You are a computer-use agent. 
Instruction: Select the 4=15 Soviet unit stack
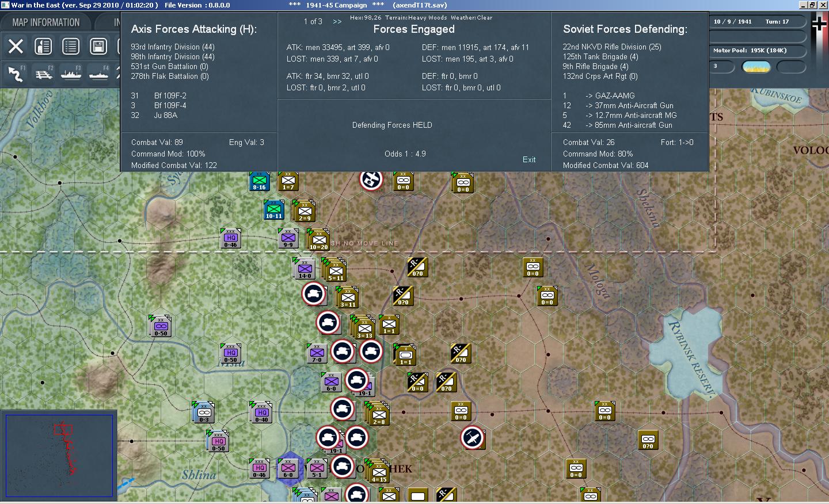click(x=378, y=471)
